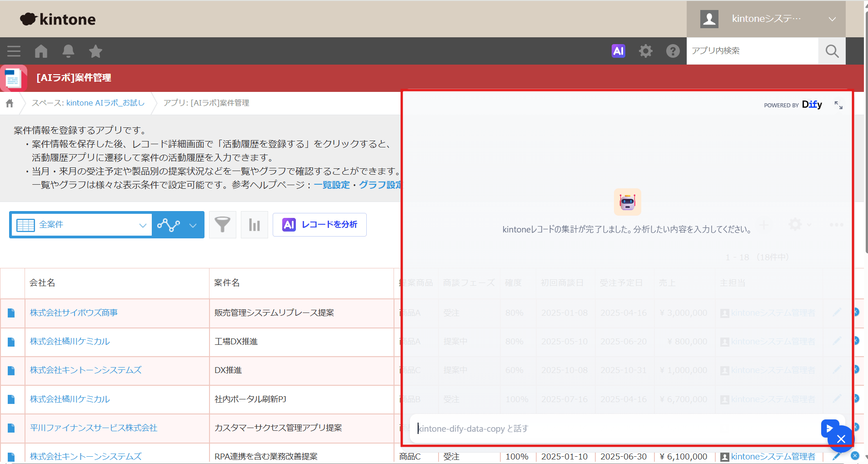Click the レコードを分析 button
The width and height of the screenshot is (868, 464).
[319, 225]
